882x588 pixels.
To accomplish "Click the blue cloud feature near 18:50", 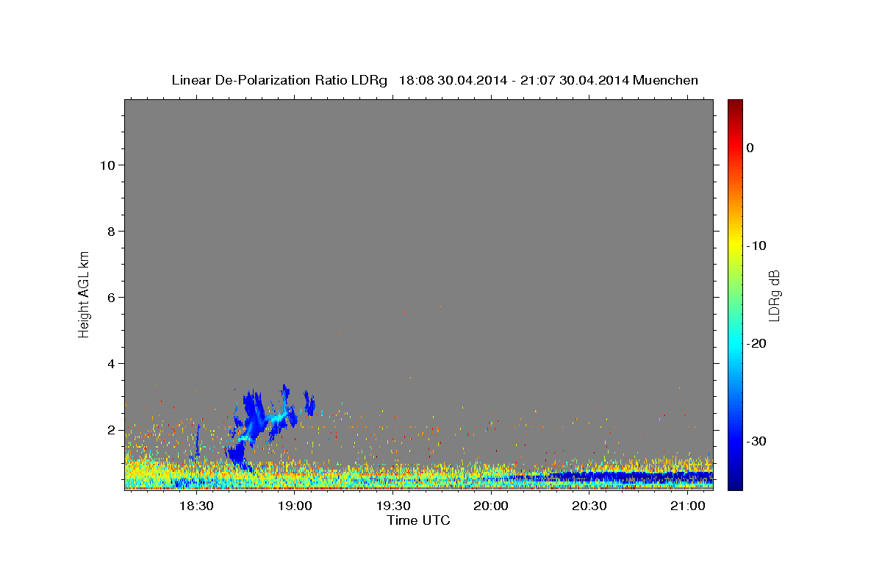I will pos(254,419).
